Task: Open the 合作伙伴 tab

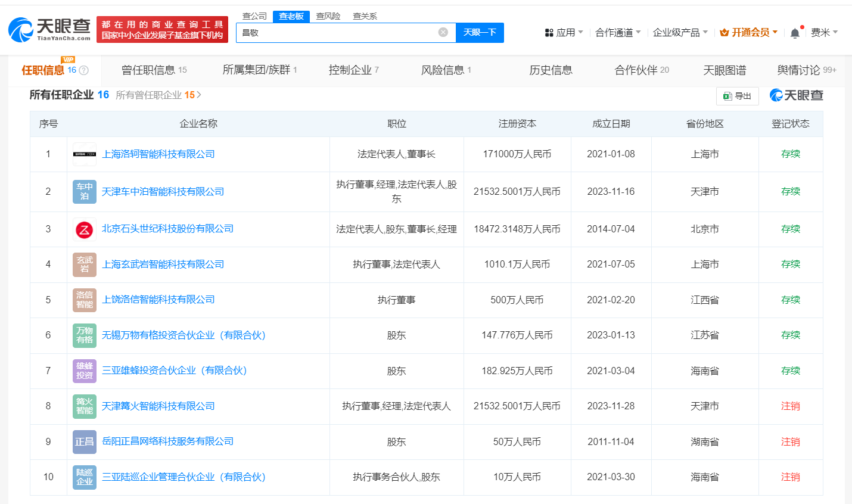Action: (x=642, y=70)
